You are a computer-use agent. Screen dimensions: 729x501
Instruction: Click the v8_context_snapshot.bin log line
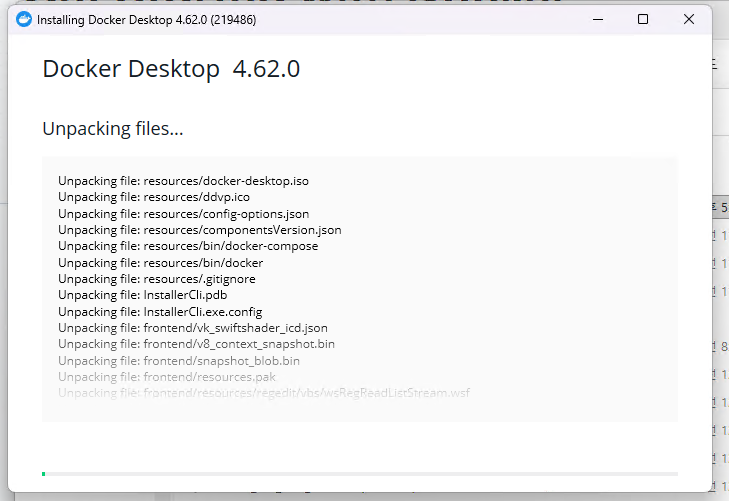coord(196,344)
